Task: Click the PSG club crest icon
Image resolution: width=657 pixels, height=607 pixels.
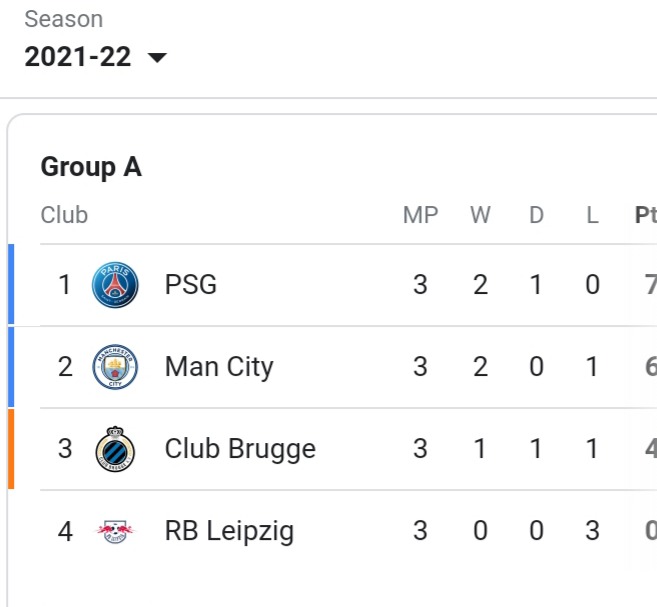Action: click(x=115, y=285)
